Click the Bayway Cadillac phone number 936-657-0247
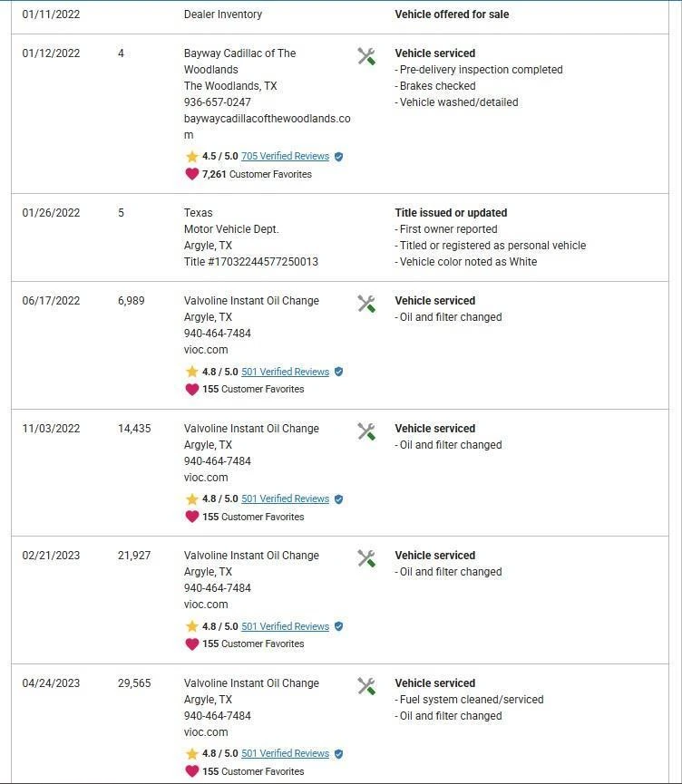The width and height of the screenshot is (682, 784). point(218,102)
